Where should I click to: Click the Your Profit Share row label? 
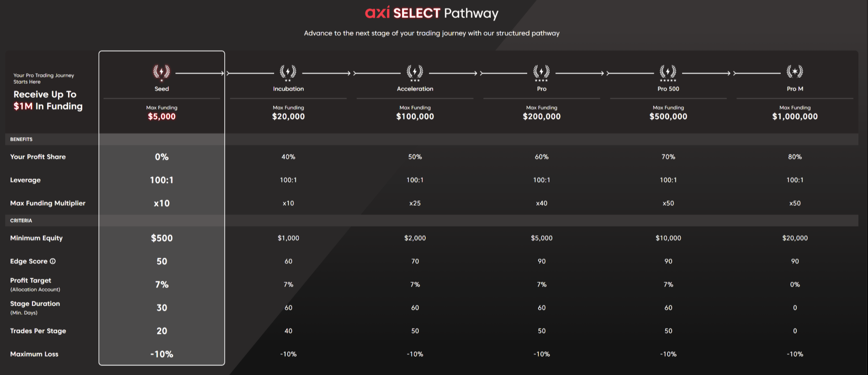[x=38, y=157]
